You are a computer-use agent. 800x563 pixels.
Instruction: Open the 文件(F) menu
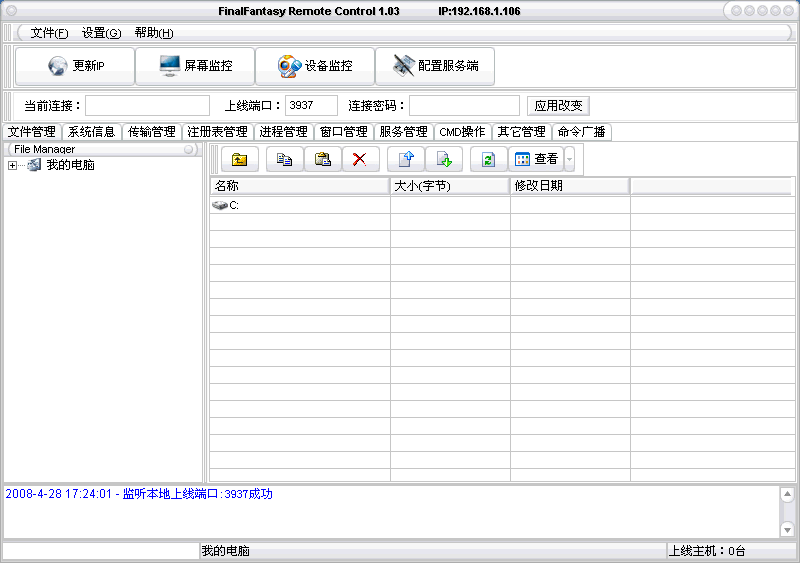(49, 33)
